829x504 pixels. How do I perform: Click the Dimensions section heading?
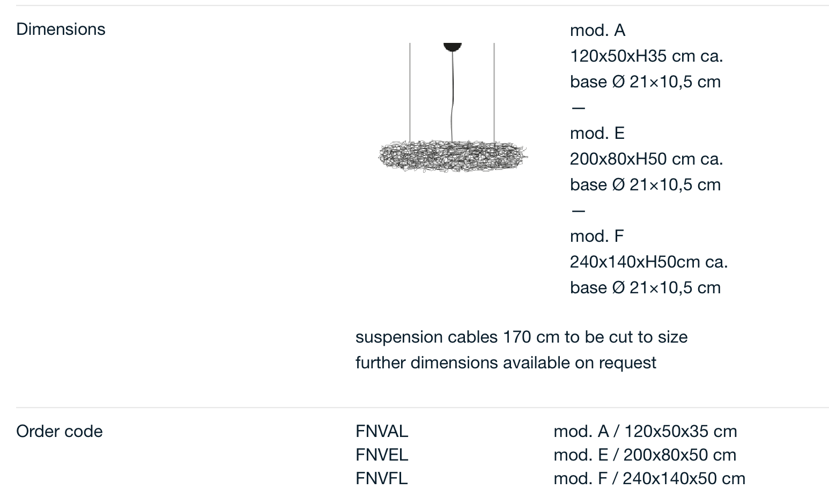pos(61,29)
